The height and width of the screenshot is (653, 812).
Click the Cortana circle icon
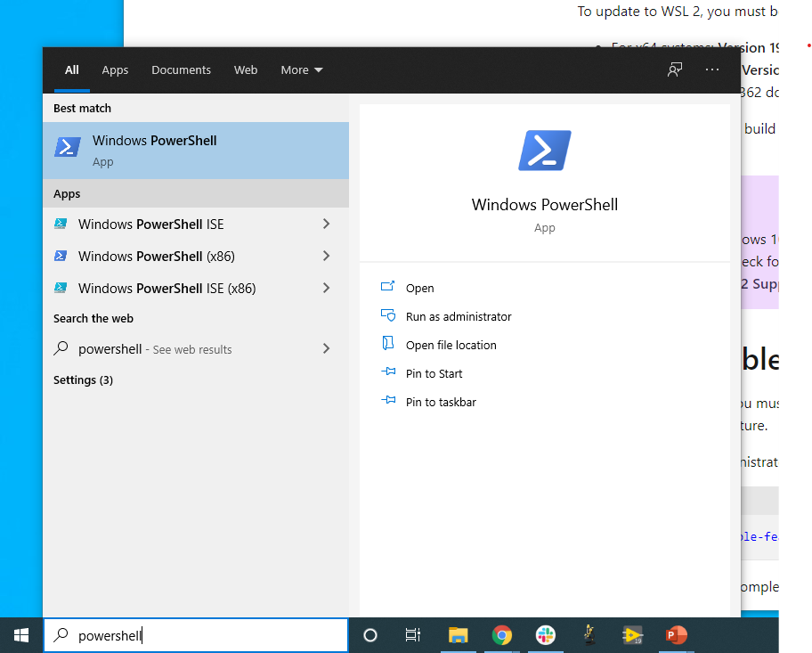point(369,635)
